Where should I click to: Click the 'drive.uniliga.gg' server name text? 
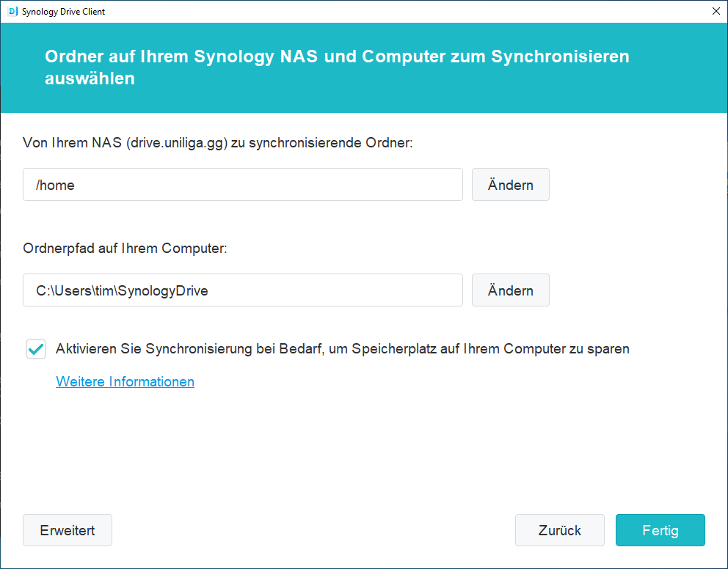177,144
